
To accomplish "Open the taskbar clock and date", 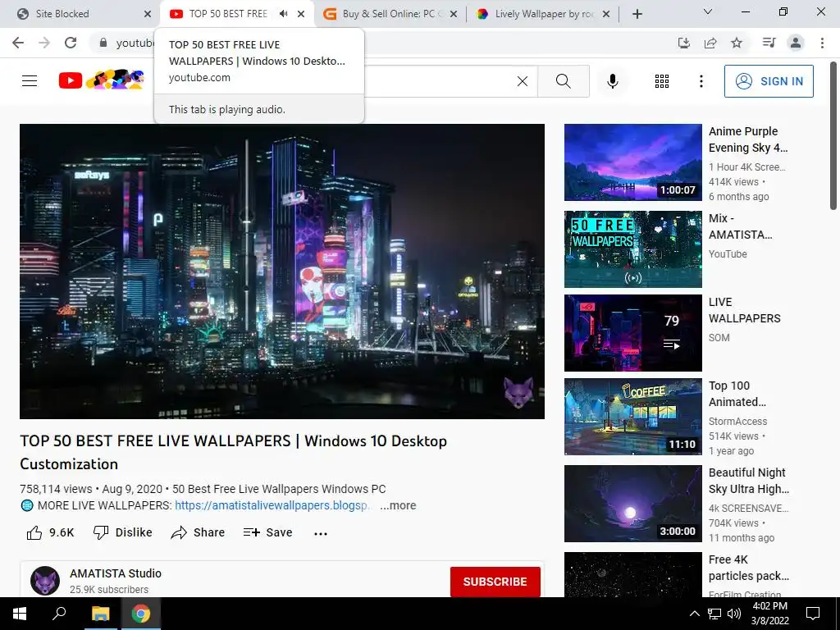I will coord(769,614).
